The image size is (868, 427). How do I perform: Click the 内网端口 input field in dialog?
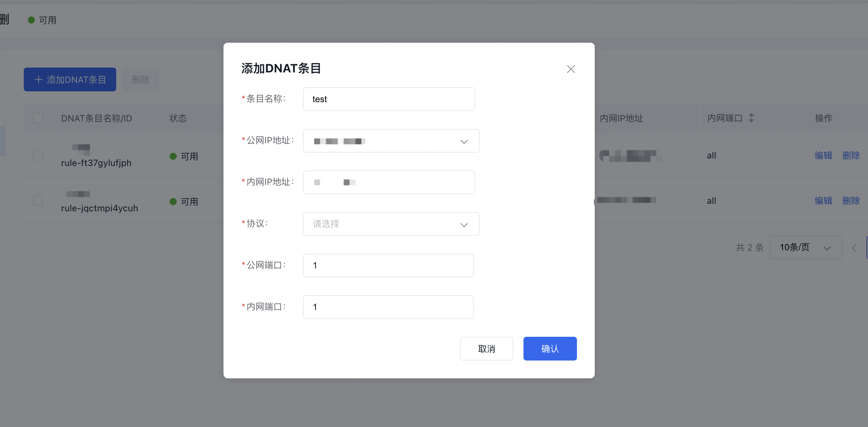pyautogui.click(x=388, y=307)
